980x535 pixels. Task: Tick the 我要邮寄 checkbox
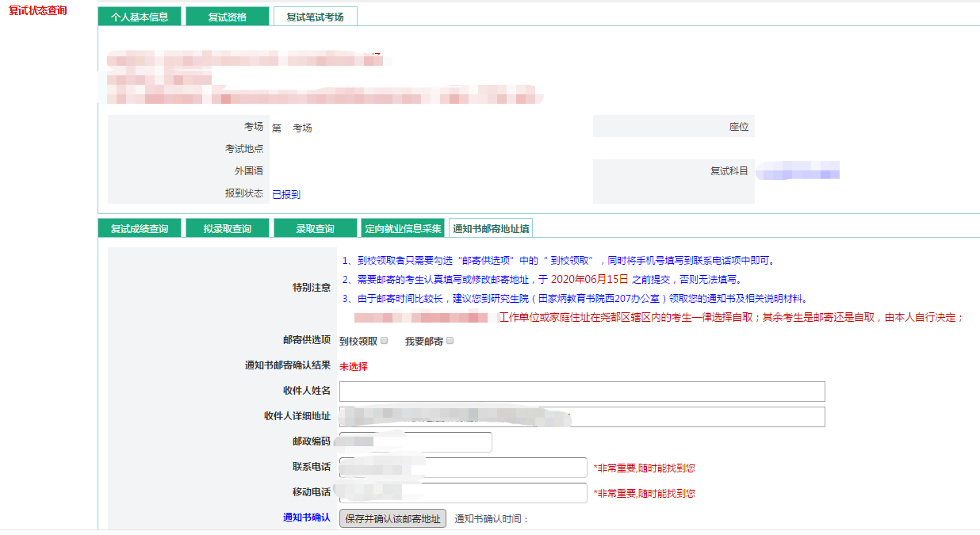pyautogui.click(x=450, y=341)
